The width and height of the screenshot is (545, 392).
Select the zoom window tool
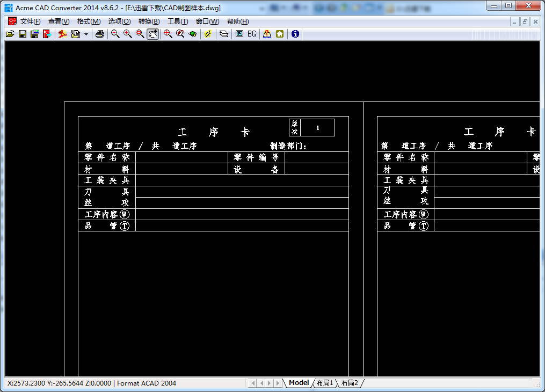click(140, 34)
